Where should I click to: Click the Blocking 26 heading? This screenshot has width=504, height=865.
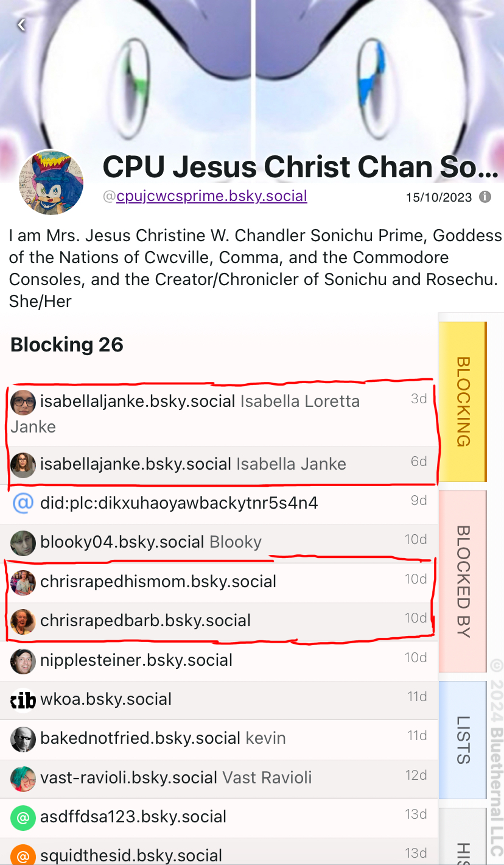pos(67,345)
